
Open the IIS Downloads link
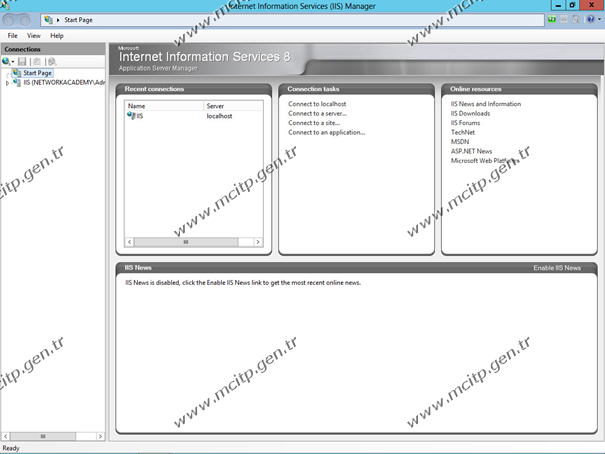click(470, 113)
